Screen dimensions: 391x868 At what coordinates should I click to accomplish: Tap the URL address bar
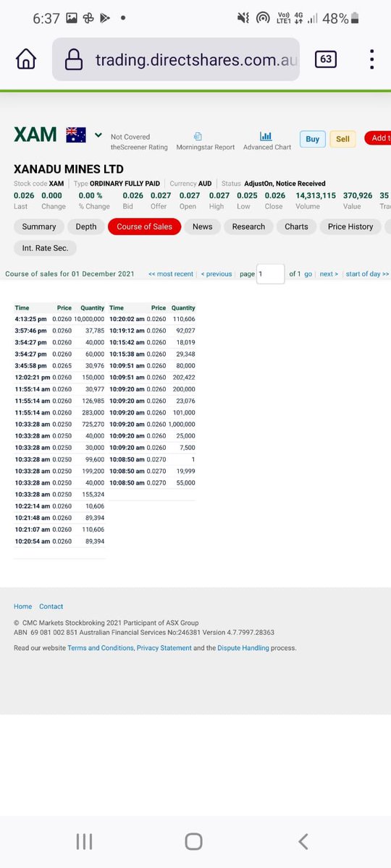coord(176,59)
